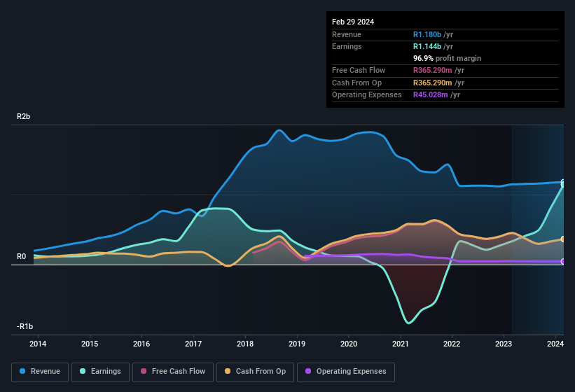Screen dimensions: 575x392
Task: Click the R1.144b earnings value
Action: [427, 46]
